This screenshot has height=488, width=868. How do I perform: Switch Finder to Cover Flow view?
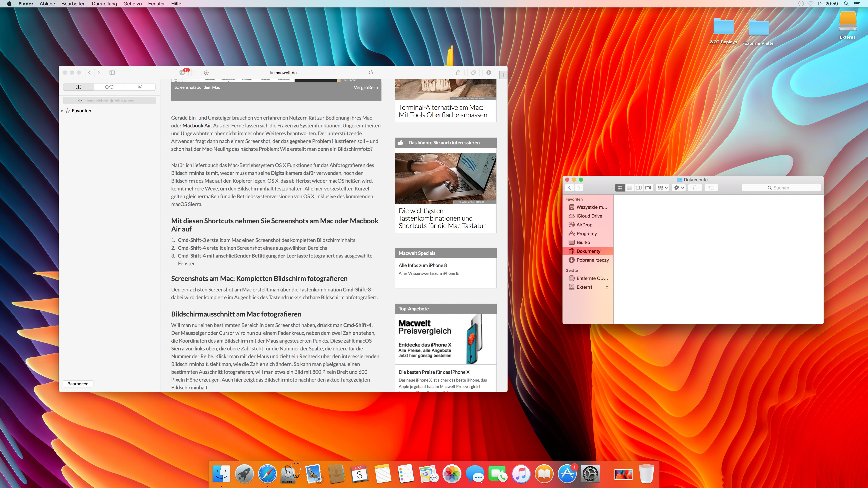pos(648,188)
